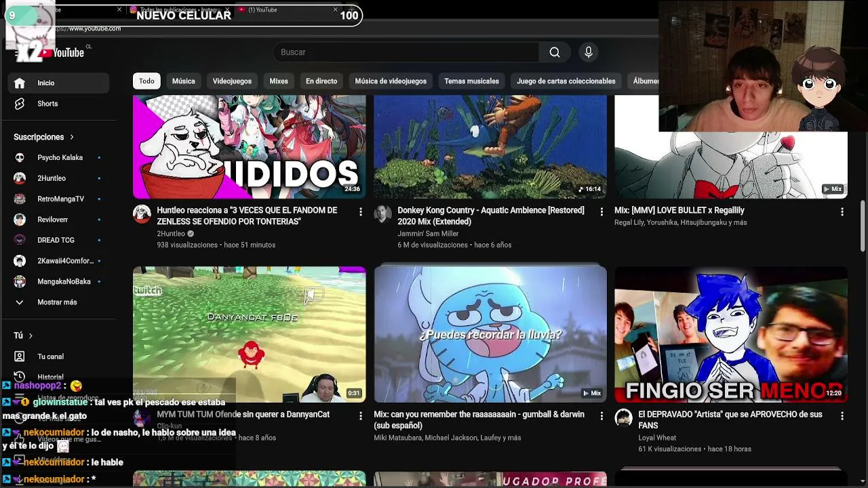
Task: Open Historial in the sidebar
Action: 58,377
